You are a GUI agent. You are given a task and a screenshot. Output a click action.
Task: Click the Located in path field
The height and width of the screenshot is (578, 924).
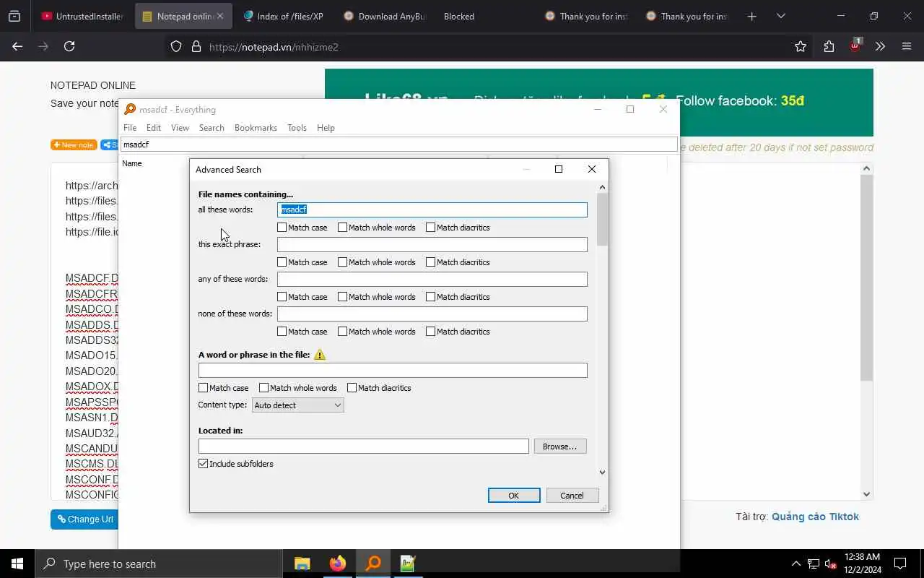(364, 447)
